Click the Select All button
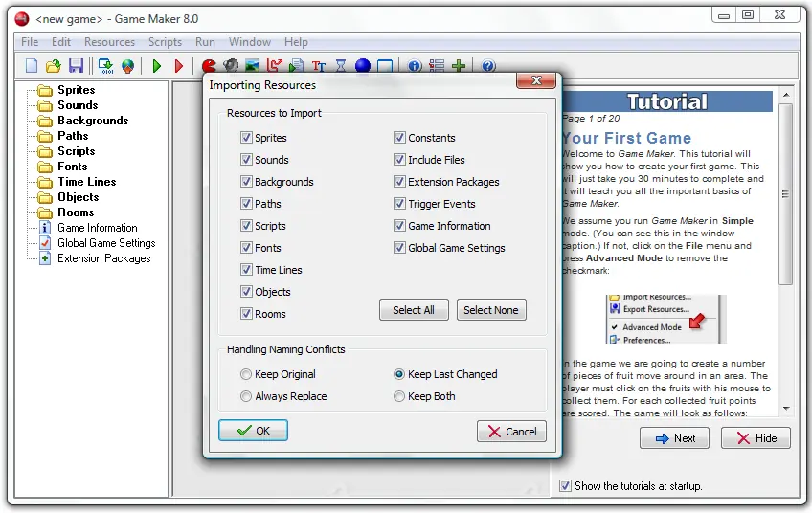Image resolution: width=812 pixels, height=513 pixels. click(x=414, y=310)
